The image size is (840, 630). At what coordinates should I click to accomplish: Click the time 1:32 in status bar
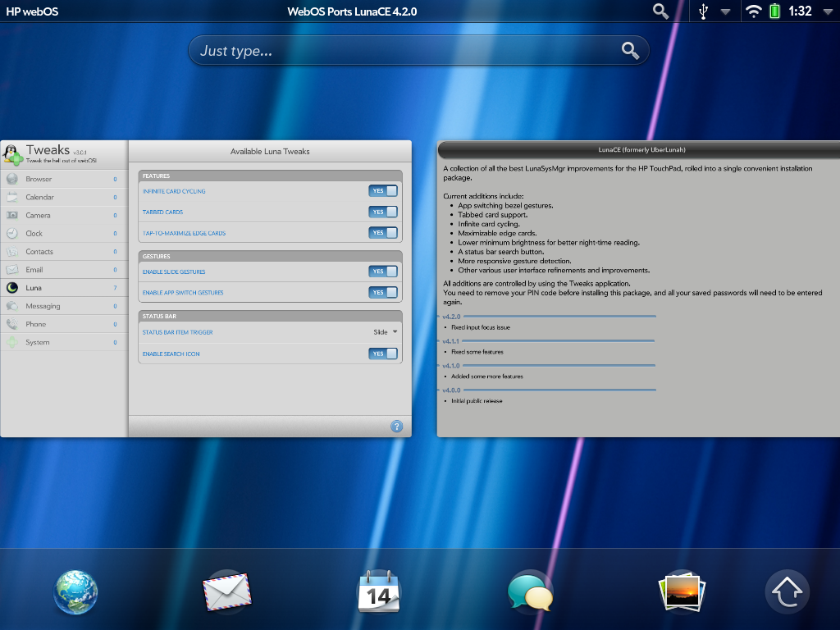800,11
